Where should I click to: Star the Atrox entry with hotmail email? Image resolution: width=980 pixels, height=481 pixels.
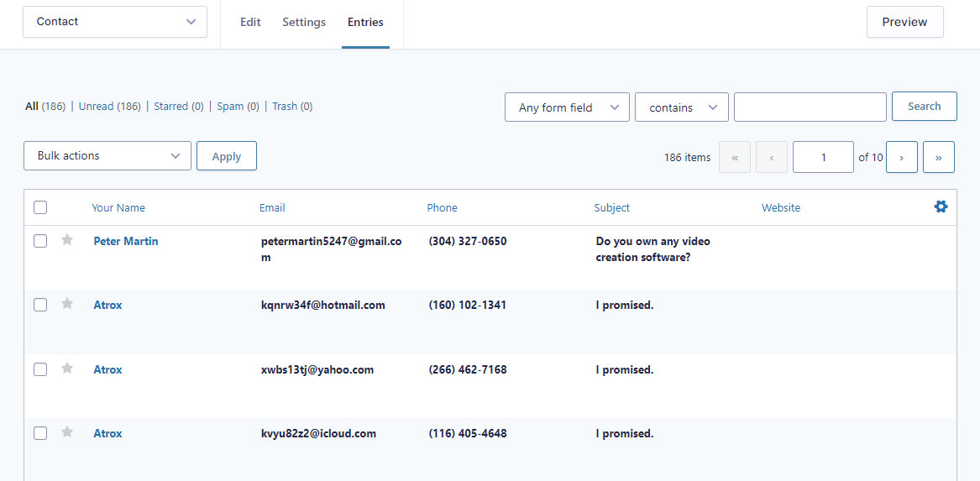(67, 304)
